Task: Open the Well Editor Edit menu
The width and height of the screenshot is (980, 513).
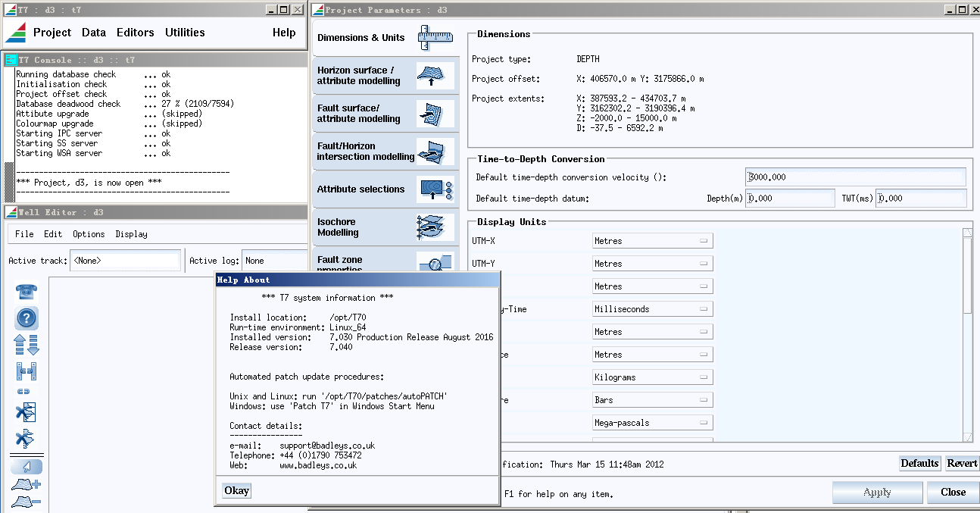Action: click(53, 234)
